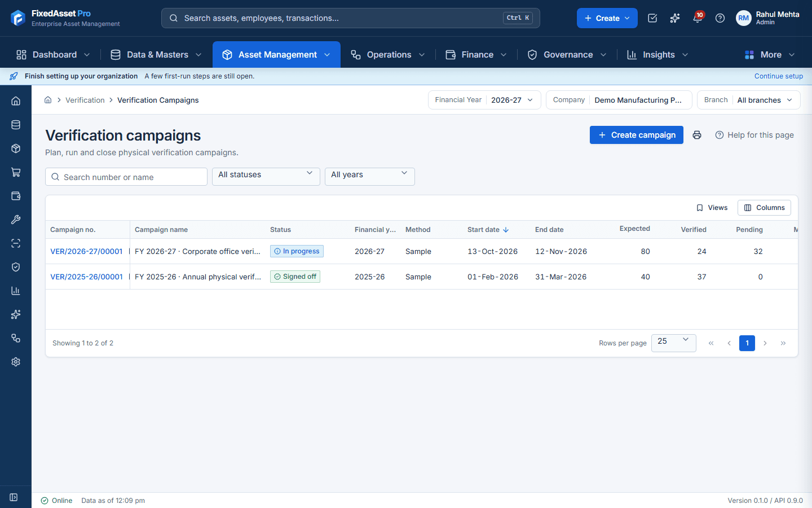Open the shield check icon in sidebar
The height and width of the screenshot is (508, 812).
(x=16, y=267)
